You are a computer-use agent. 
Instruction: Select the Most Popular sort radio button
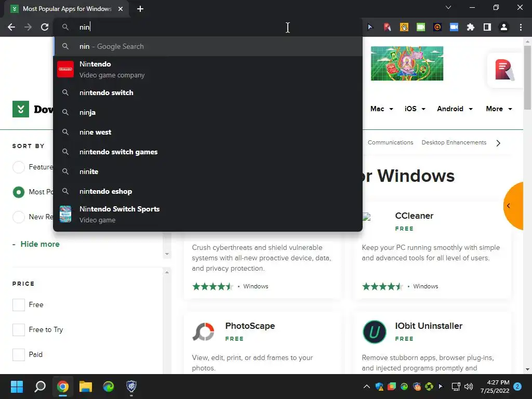[x=19, y=192]
